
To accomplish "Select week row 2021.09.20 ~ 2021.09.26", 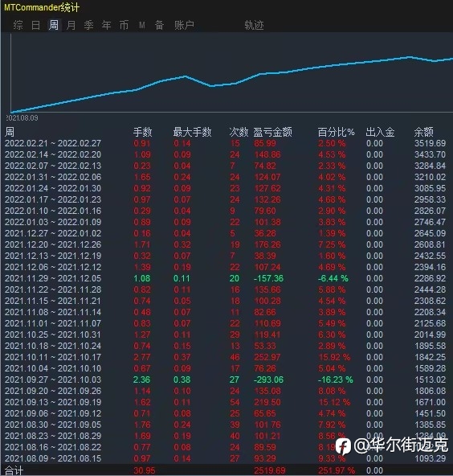I will coord(226,391).
